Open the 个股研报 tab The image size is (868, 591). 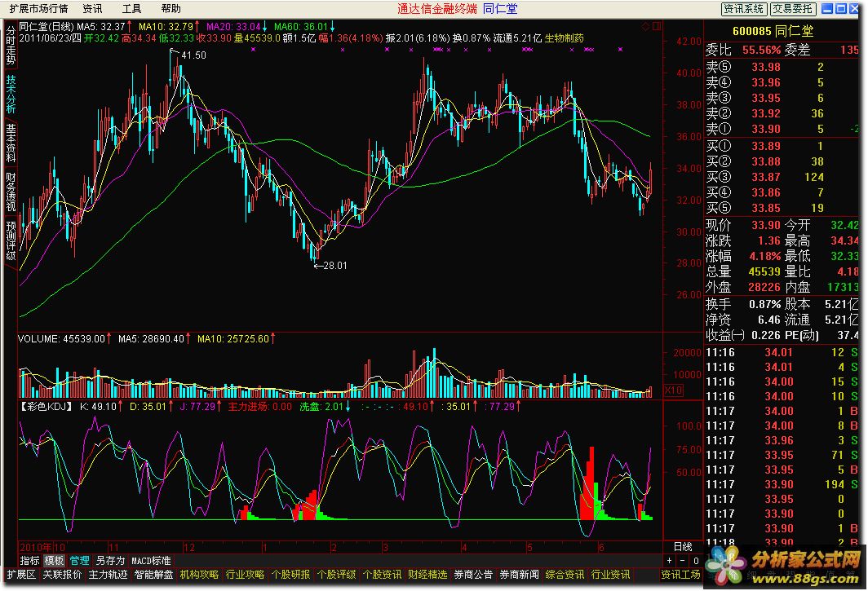click(x=290, y=575)
